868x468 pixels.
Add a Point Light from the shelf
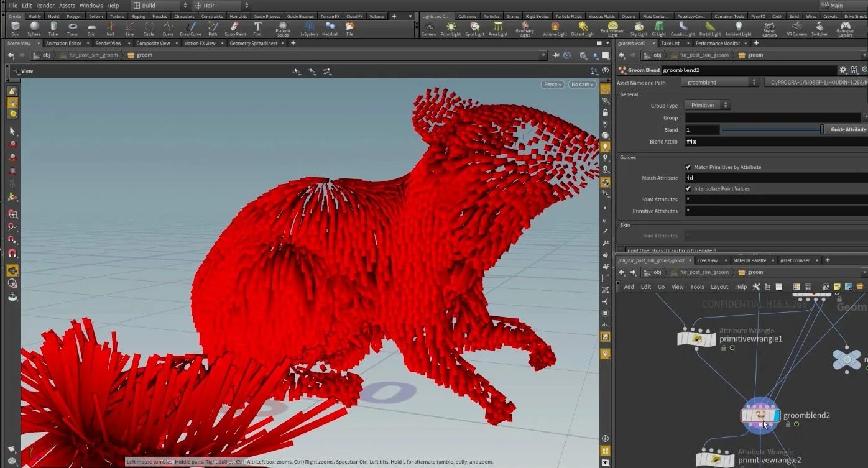pyautogui.click(x=450, y=28)
